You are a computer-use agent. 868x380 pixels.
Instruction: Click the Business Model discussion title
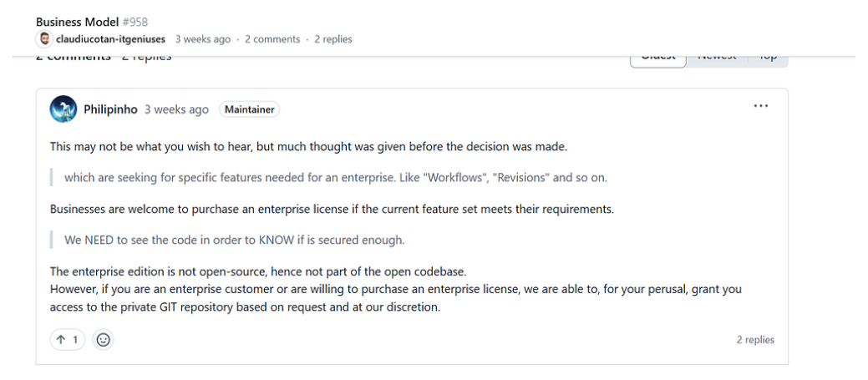pyautogui.click(x=78, y=22)
